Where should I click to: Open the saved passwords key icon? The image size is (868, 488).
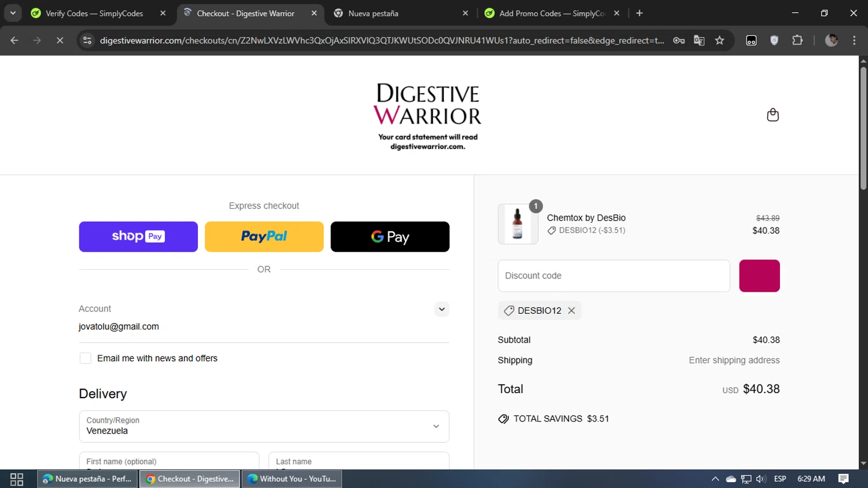tap(679, 41)
